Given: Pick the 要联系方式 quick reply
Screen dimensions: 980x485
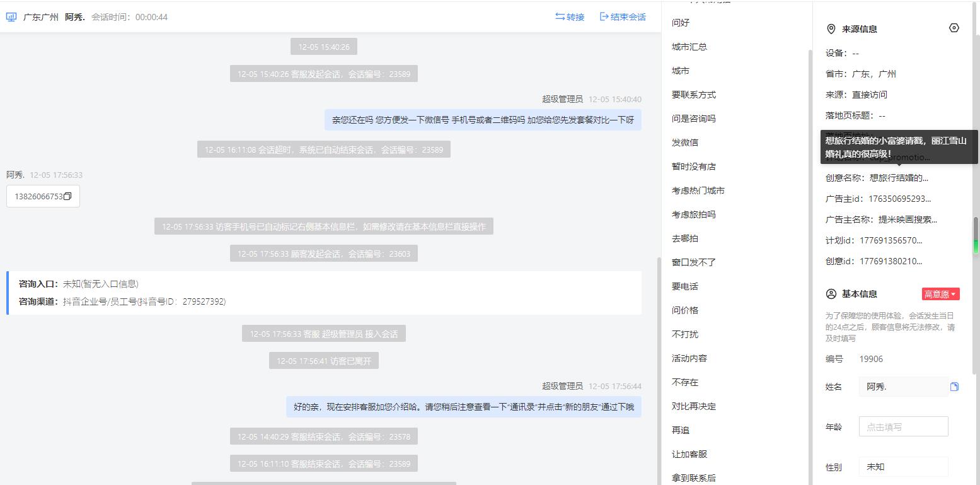Looking at the screenshot, I should click(x=694, y=95).
